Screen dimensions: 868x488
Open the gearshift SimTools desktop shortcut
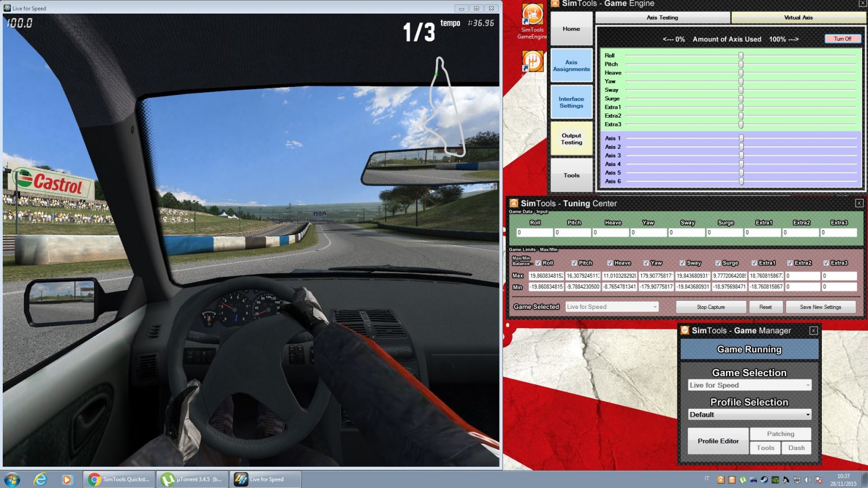click(532, 61)
